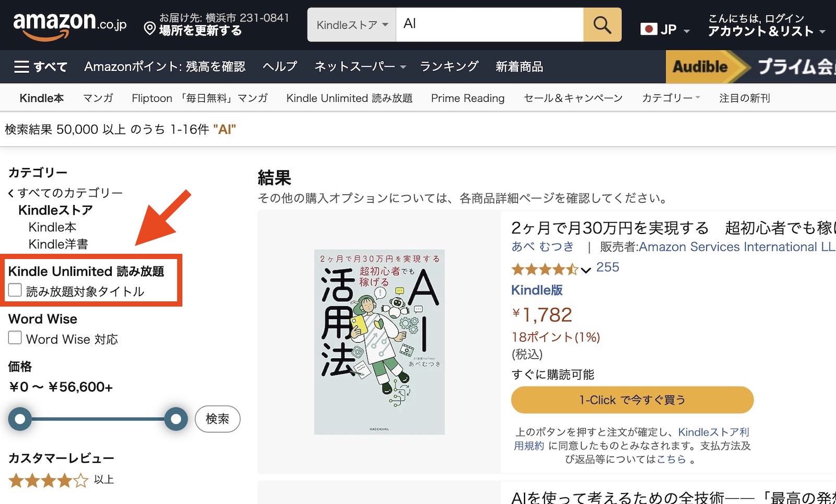The height and width of the screenshot is (504, 836).
Task: Open the ランキング menu item
Action: tap(449, 67)
